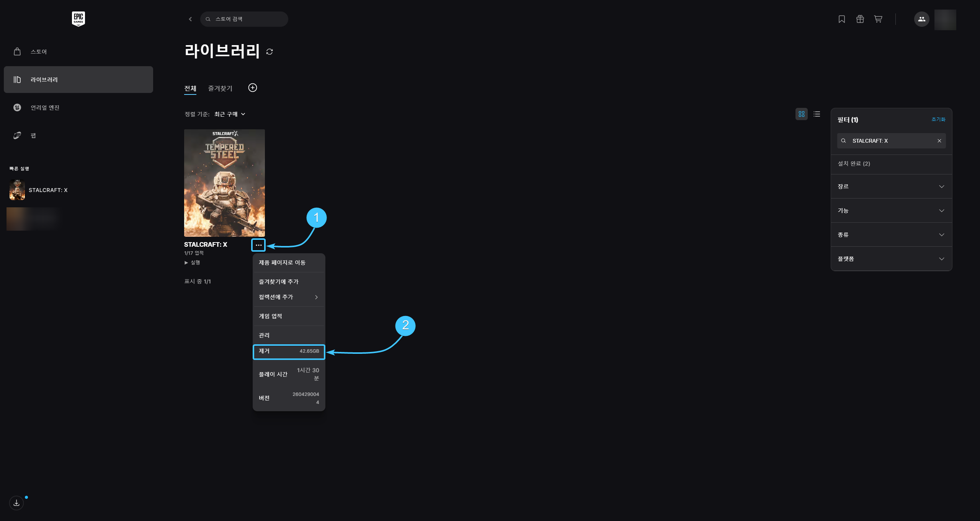Clear the STALCRAFT: X filter search
The image size is (980, 521).
pos(939,141)
